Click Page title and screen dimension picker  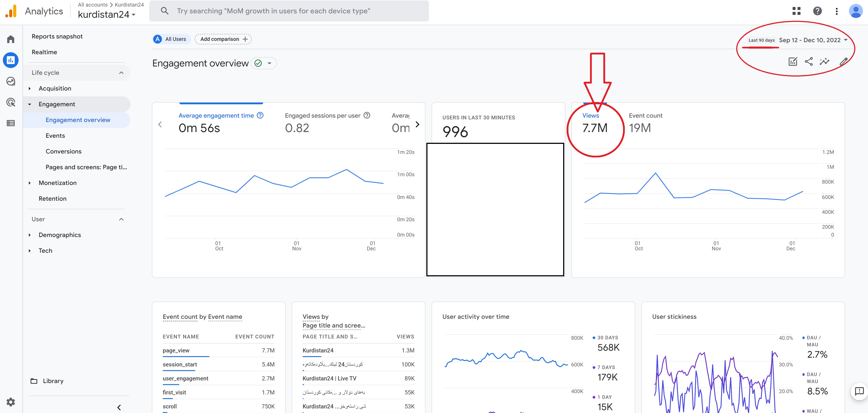(334, 325)
